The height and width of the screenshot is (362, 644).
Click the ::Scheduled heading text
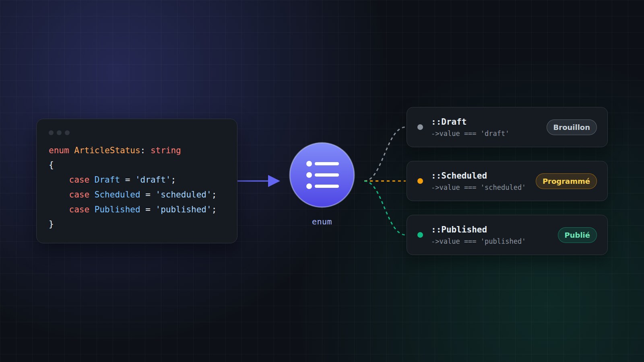(459, 175)
